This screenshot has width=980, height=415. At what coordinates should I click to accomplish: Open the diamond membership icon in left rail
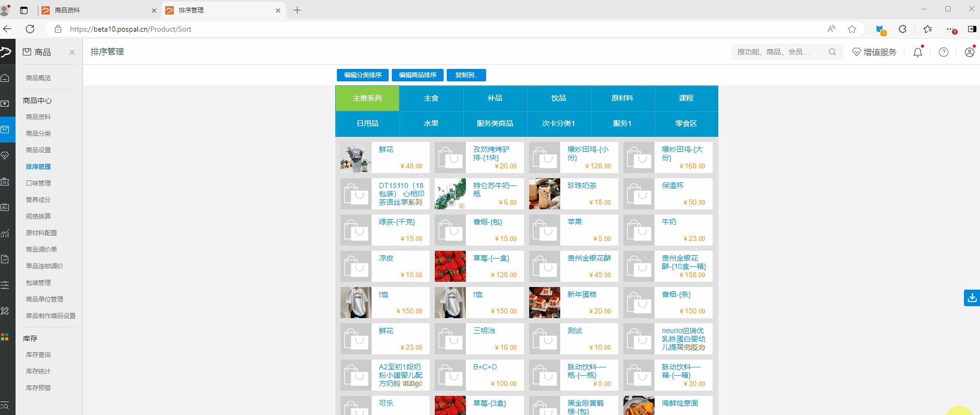(x=5, y=155)
